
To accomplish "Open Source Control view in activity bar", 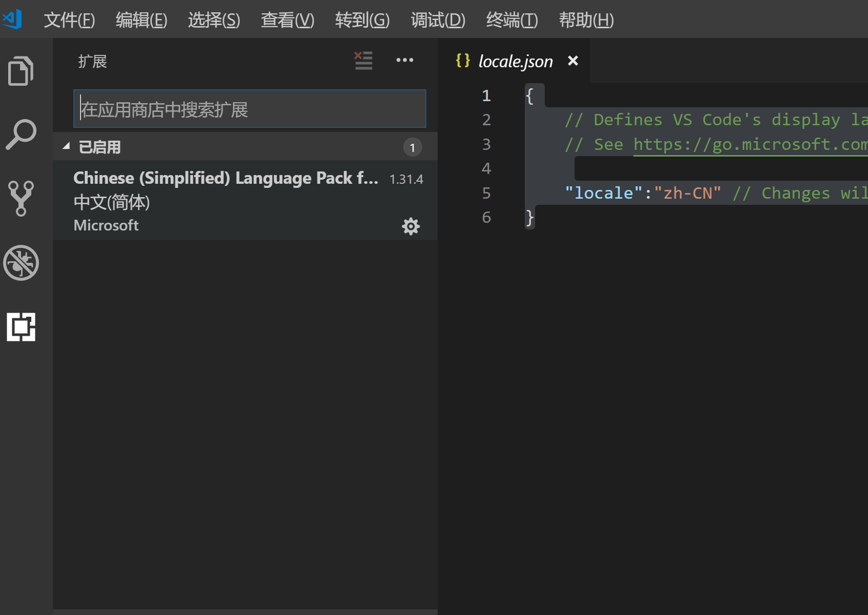I will (21, 198).
